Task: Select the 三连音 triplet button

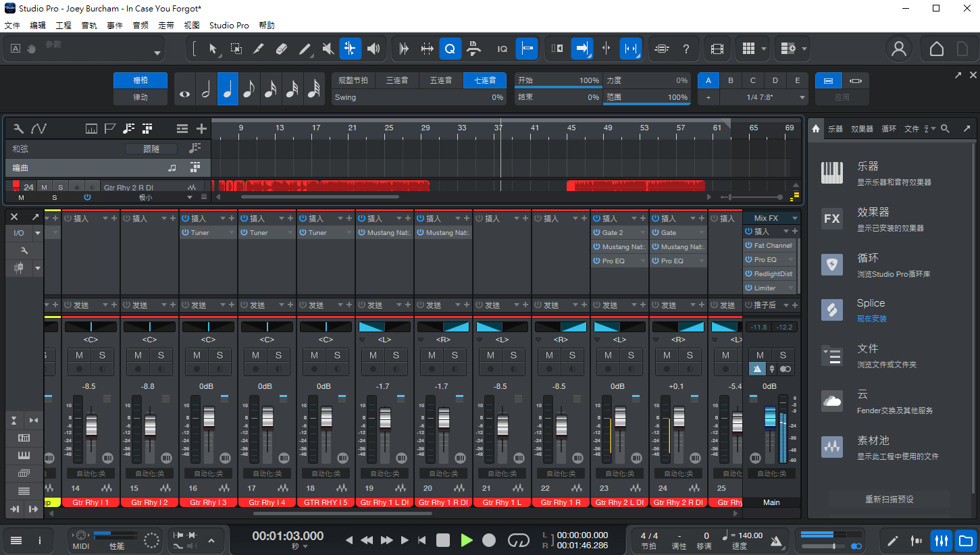Action: (397, 80)
